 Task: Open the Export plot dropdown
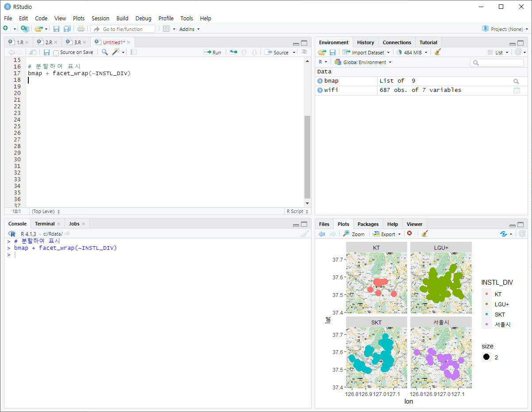[387, 234]
